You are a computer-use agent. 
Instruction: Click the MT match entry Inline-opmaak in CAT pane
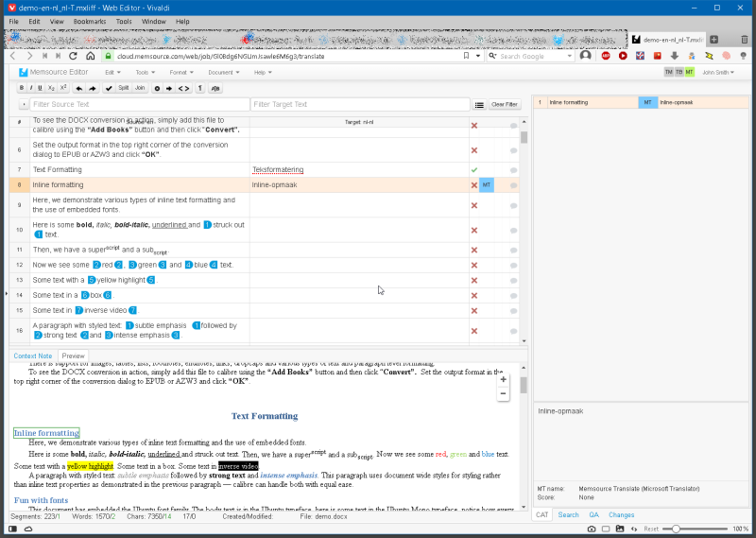click(641, 102)
